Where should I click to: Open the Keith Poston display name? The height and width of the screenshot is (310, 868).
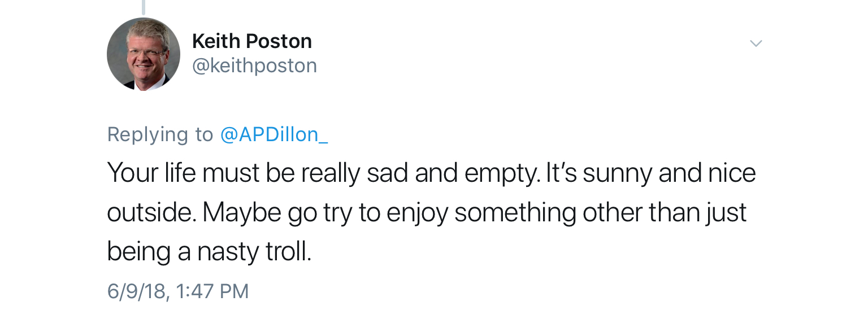251,41
